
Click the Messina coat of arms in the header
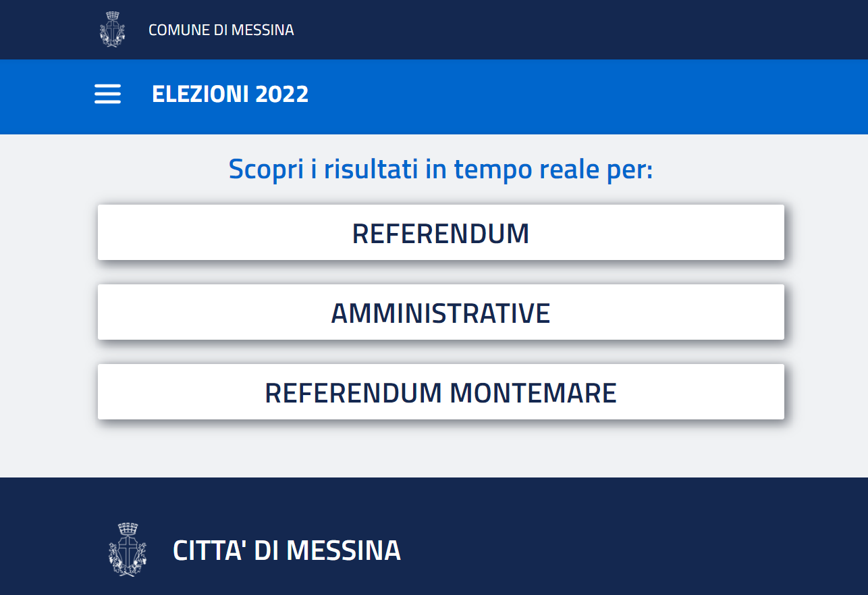pyautogui.click(x=113, y=29)
